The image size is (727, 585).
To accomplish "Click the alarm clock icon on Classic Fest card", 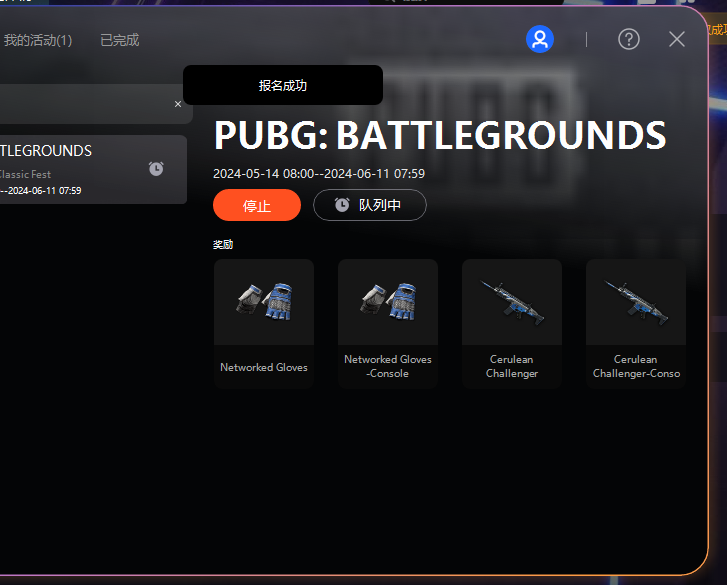I will pyautogui.click(x=156, y=169).
